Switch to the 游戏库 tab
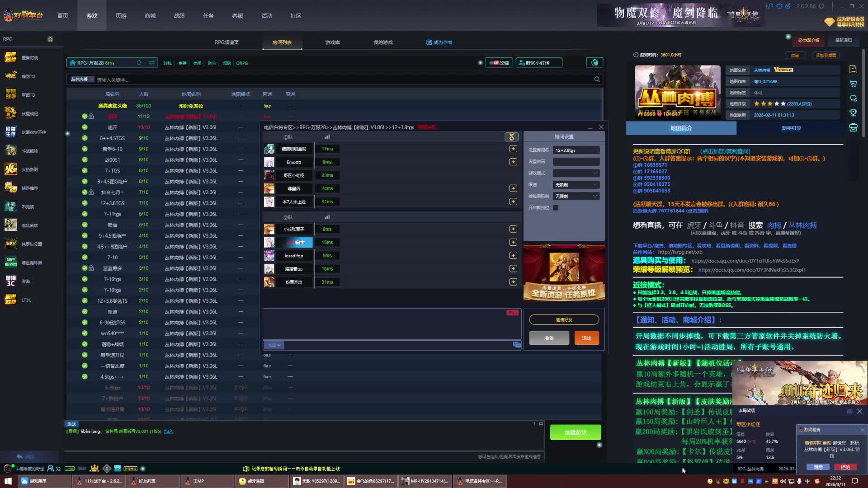Screen dimensions: 868x488 pos(332,42)
